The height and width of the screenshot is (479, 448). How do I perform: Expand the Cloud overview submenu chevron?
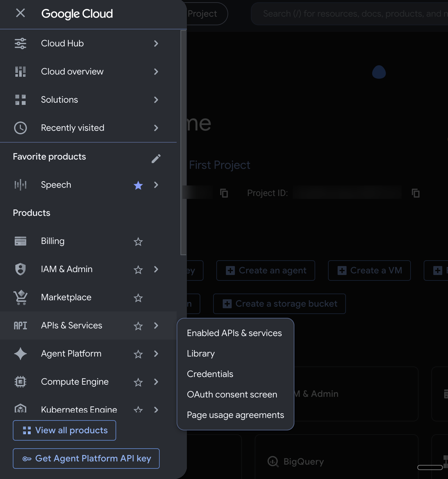pyautogui.click(x=156, y=72)
